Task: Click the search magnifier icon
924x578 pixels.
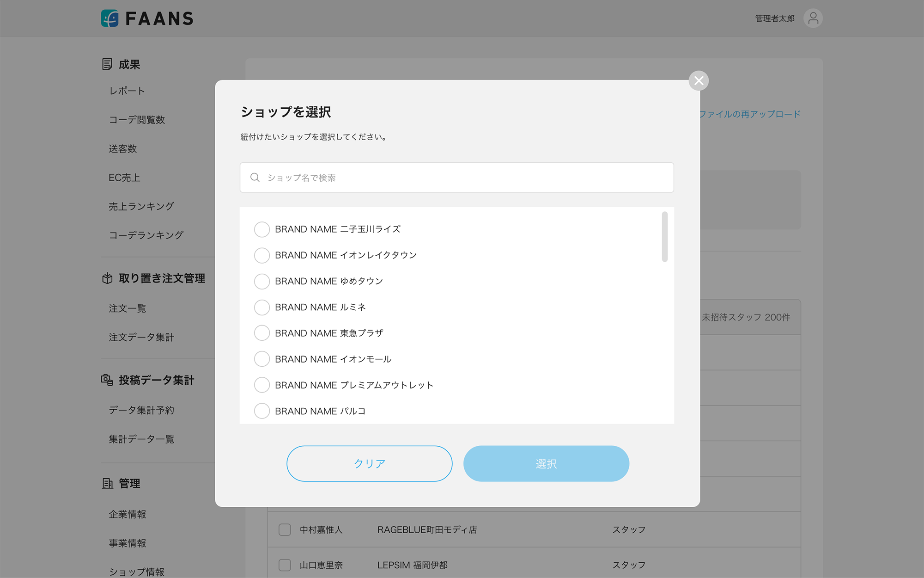Action: (x=255, y=178)
